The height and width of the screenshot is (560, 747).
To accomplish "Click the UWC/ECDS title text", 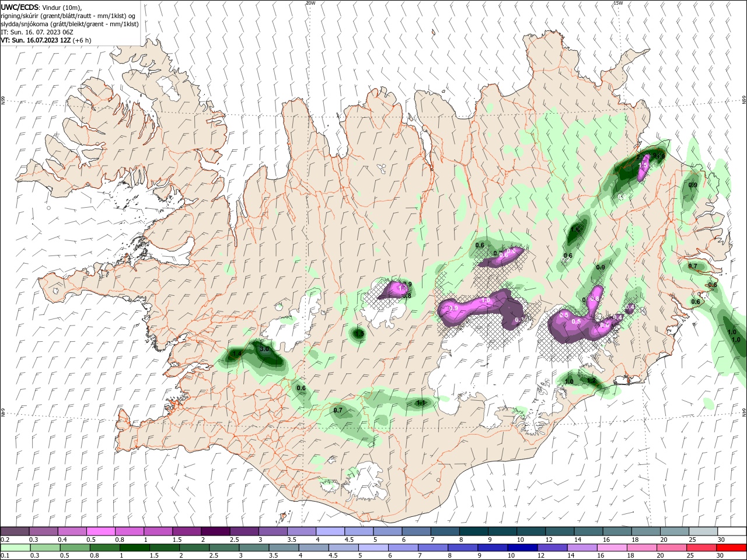I will click(x=20, y=7).
